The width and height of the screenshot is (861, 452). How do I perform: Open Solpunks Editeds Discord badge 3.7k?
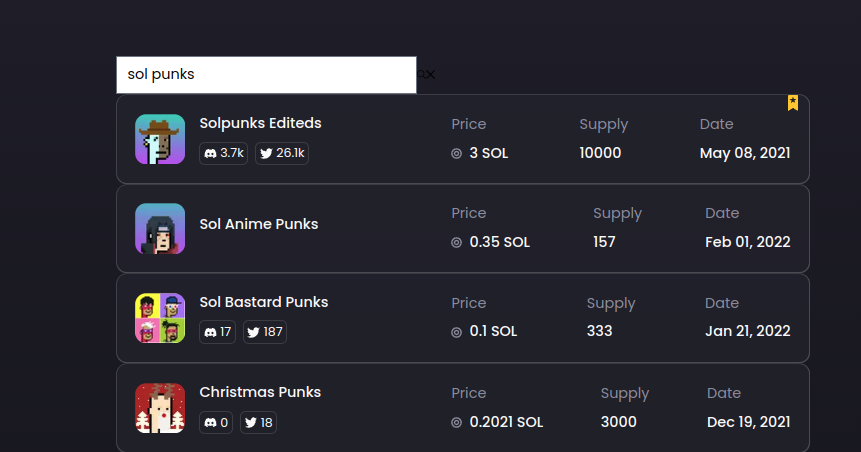(223, 153)
